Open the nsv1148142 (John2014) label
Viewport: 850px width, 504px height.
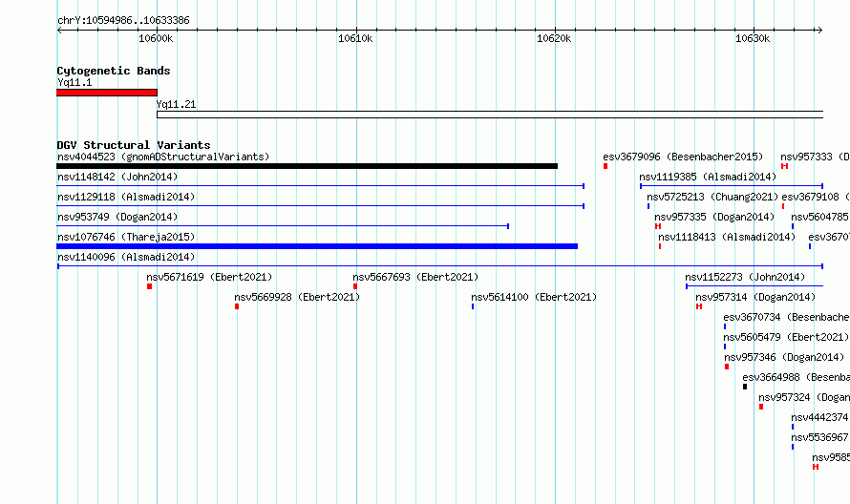click(117, 177)
